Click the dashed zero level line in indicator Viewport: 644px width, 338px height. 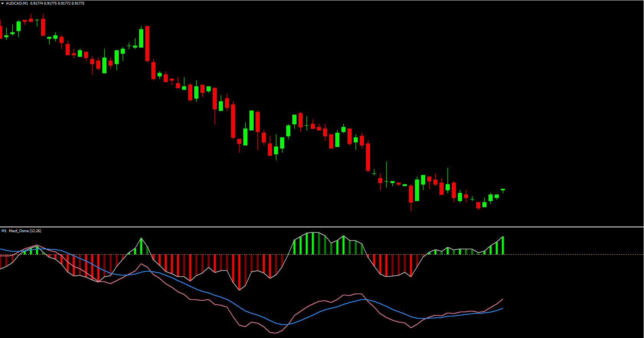click(575, 254)
